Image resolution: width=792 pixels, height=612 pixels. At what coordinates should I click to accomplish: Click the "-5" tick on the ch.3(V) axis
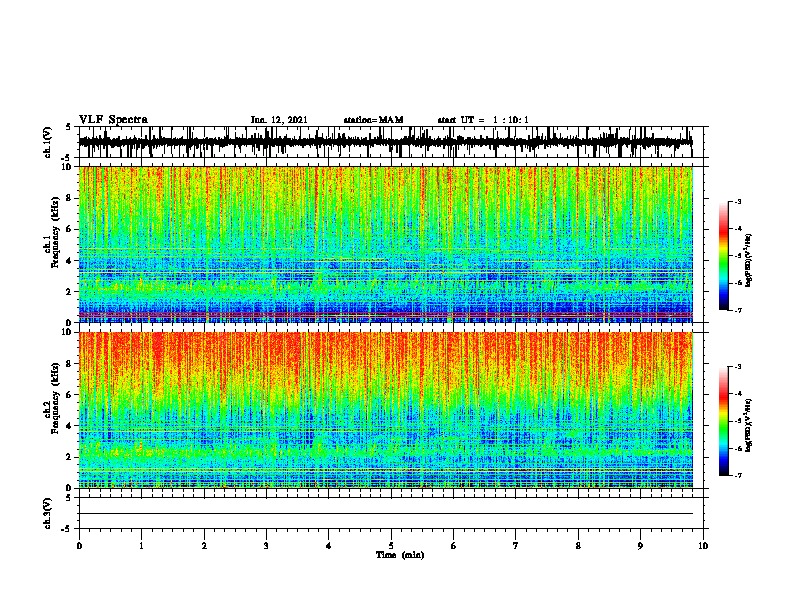pyautogui.click(x=67, y=529)
